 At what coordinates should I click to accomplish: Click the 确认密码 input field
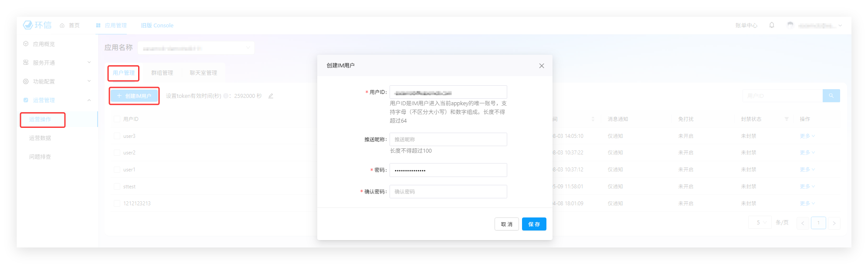(448, 192)
